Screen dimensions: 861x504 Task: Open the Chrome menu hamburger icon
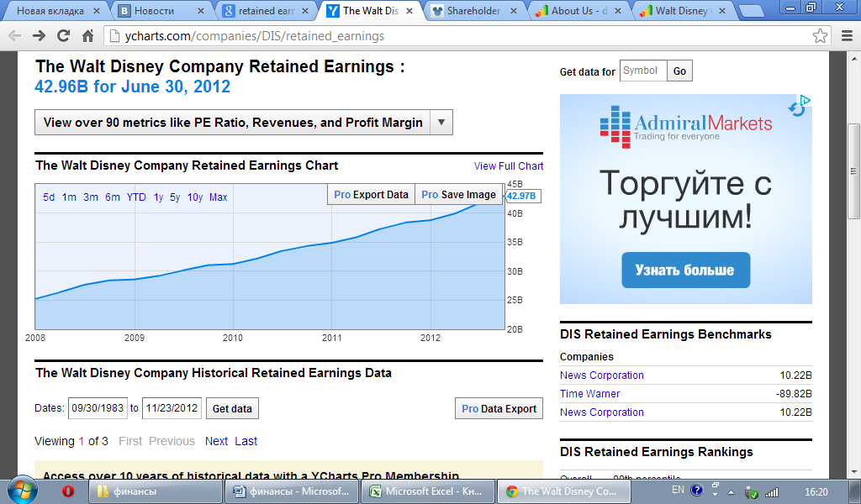point(847,36)
